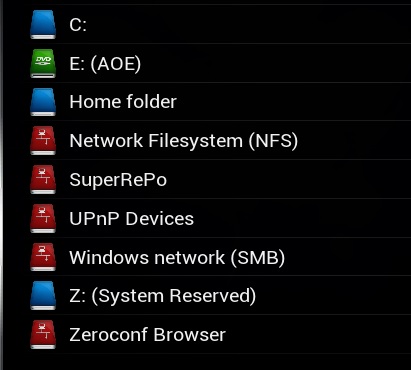Image resolution: width=411 pixels, height=370 pixels.
Task: Click the red Zeroconf Browser icon
Action: tap(43, 335)
